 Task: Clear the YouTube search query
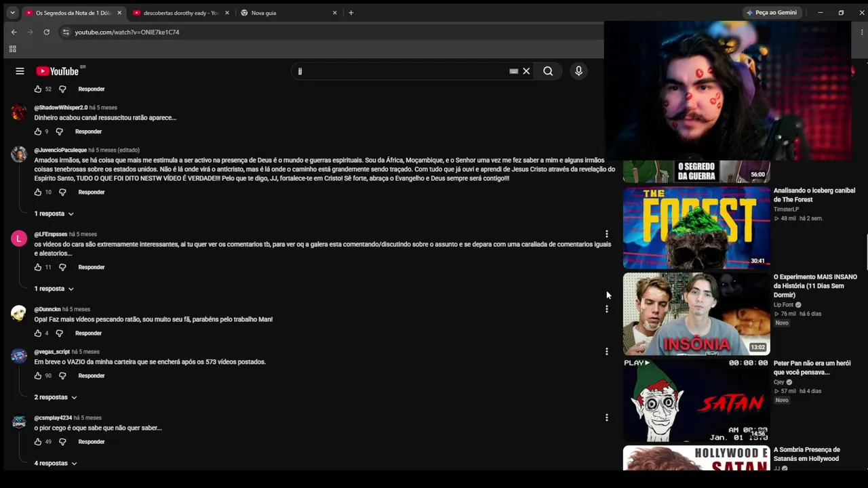pyautogui.click(x=526, y=71)
